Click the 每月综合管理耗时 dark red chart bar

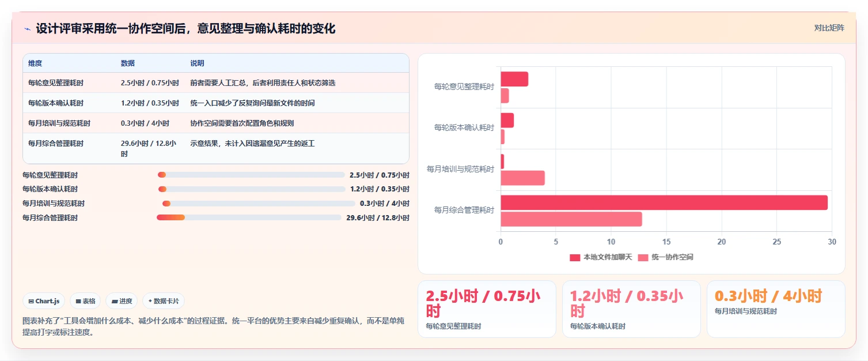click(664, 202)
